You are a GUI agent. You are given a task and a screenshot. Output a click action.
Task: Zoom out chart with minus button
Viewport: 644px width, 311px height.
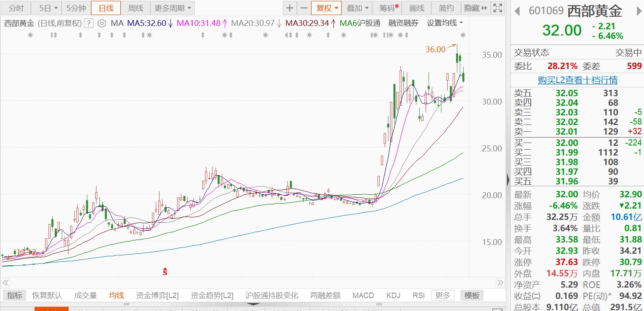point(304,8)
